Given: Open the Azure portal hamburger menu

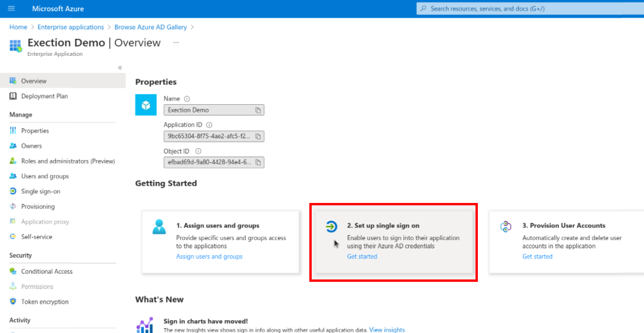Looking at the screenshot, I should click(x=12, y=9).
